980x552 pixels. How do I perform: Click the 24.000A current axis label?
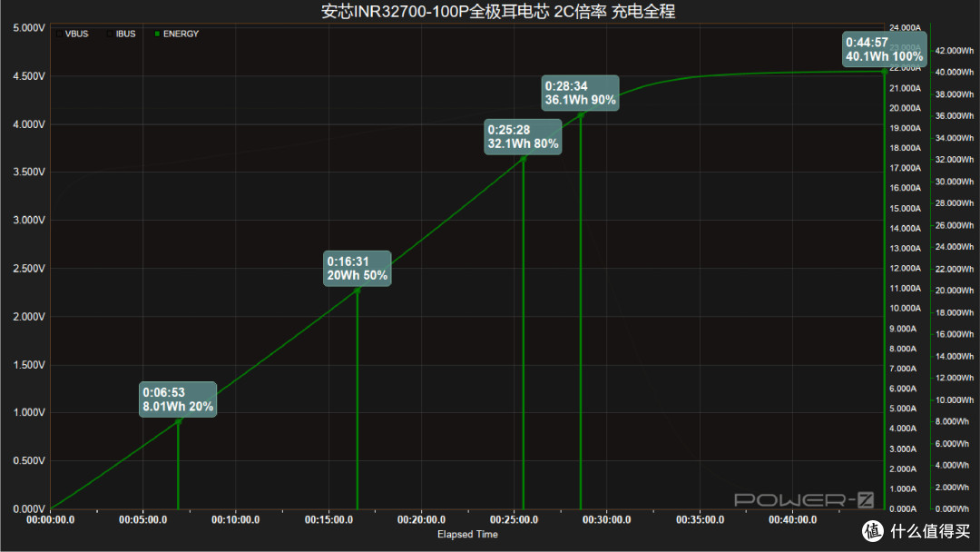pyautogui.click(x=905, y=27)
